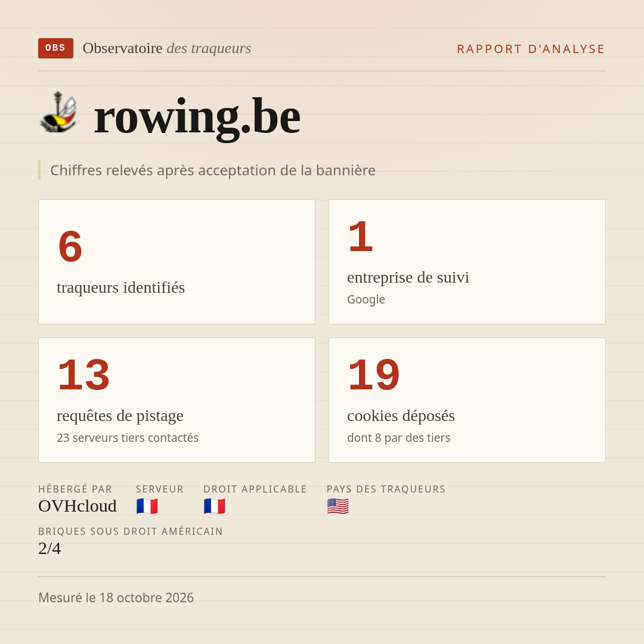Click the French flag under Serveur
Screen dimensions: 644x644
point(147,506)
